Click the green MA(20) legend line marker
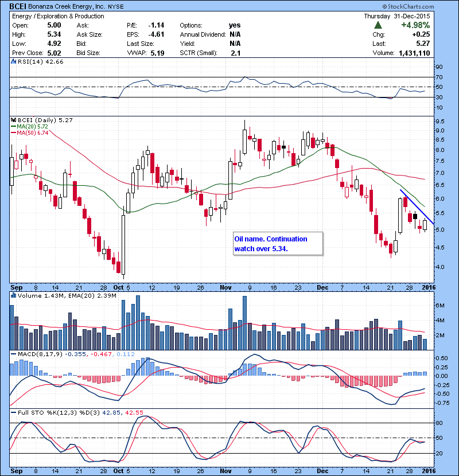Image resolution: width=459 pixels, height=476 pixels. [14, 127]
